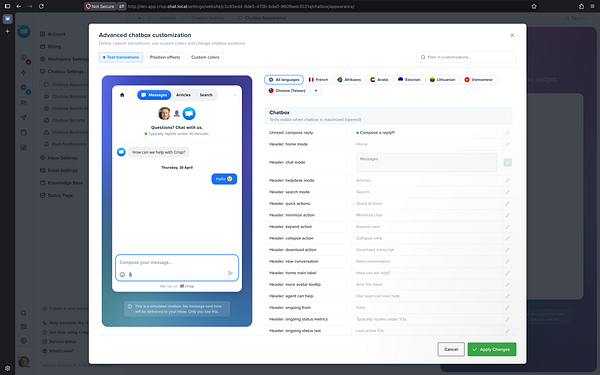Click 'How can we help with Crisp?' bubble
This screenshot has height=375, width=600.
(x=158, y=152)
